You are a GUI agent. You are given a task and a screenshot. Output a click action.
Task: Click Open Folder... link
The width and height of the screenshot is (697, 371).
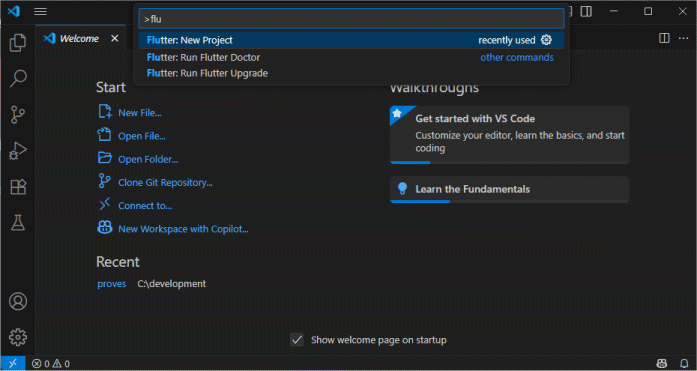(x=148, y=159)
